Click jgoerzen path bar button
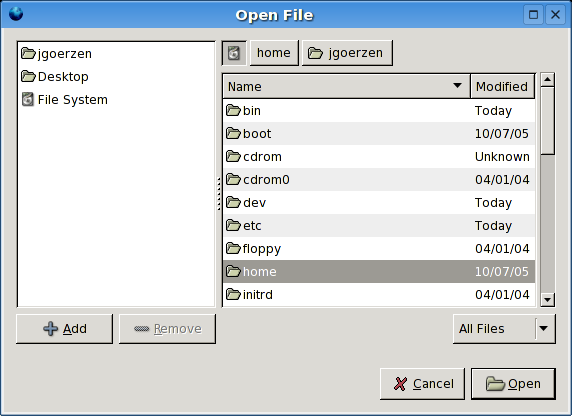Image resolution: width=572 pixels, height=416 pixels. tap(347, 53)
